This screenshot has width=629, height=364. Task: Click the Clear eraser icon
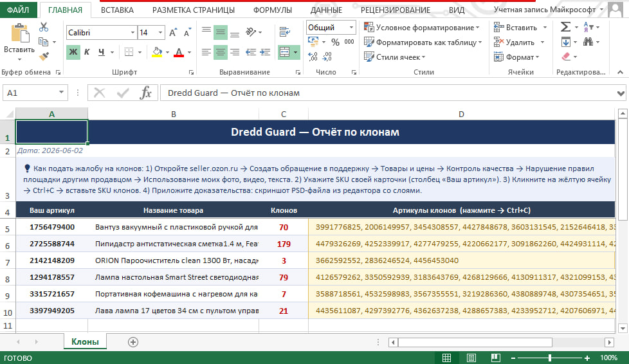566,57
